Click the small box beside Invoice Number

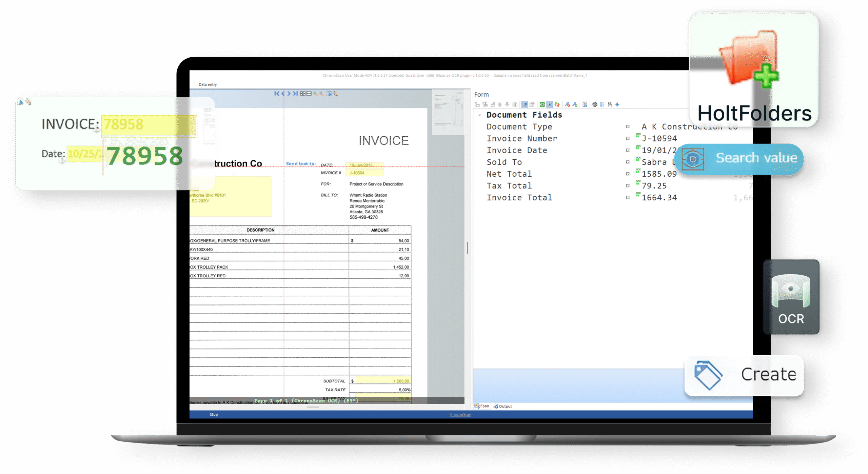(628, 139)
